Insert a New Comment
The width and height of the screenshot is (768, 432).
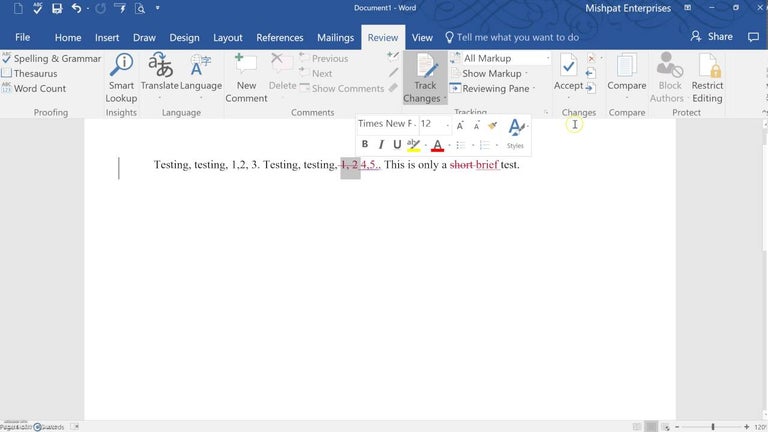[x=246, y=78]
